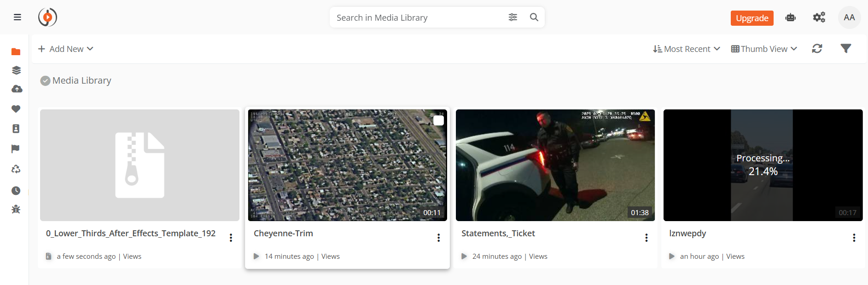Open the filter funnel icon
The height and width of the screenshot is (285, 868).
click(x=846, y=48)
